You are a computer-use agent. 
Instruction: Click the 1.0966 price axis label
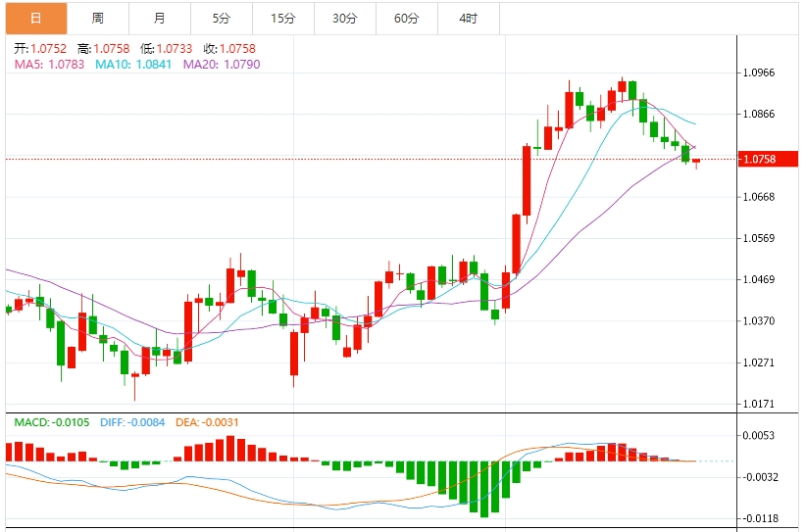tap(759, 73)
